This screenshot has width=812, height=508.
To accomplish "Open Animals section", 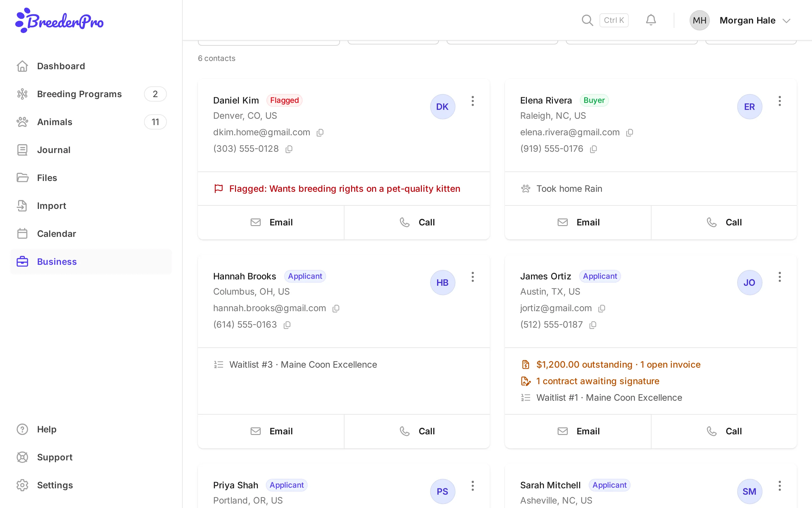I will click(91, 122).
